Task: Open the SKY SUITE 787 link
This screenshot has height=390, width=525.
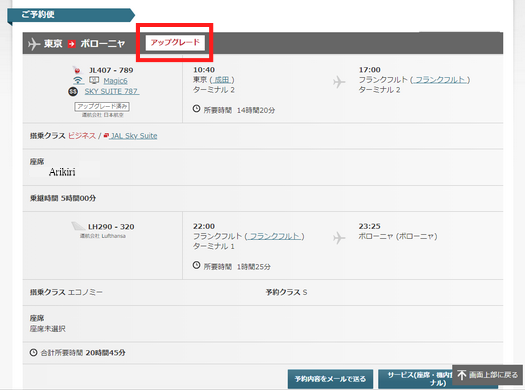Action: pos(112,91)
